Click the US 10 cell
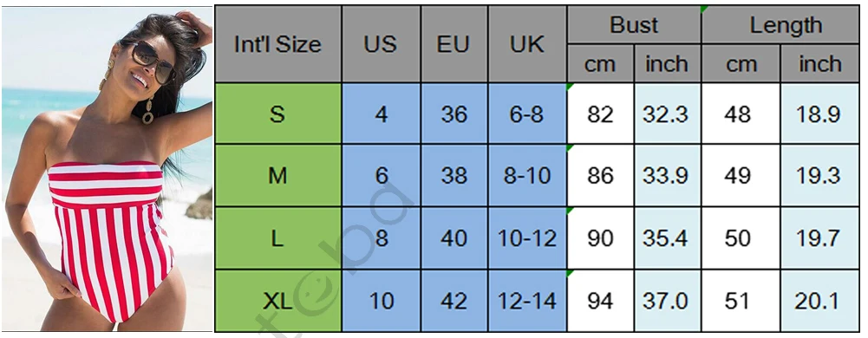Viewport: 868px width, 338px height. (381, 301)
